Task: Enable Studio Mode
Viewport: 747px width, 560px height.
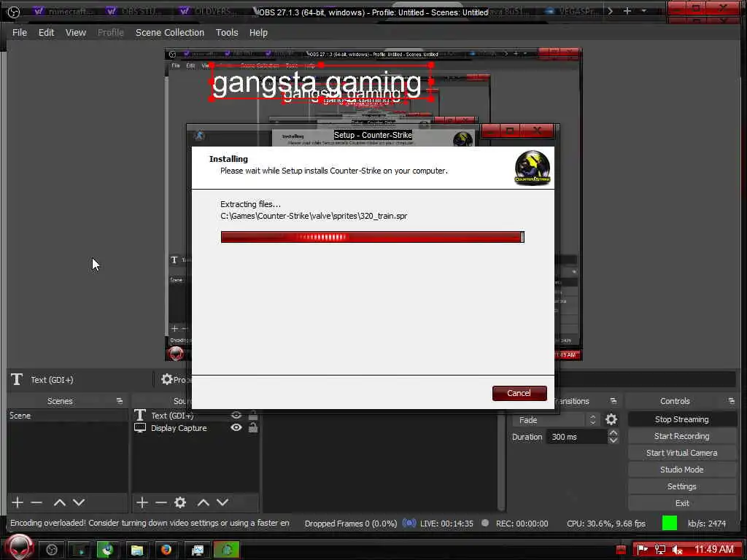Action: (682, 470)
